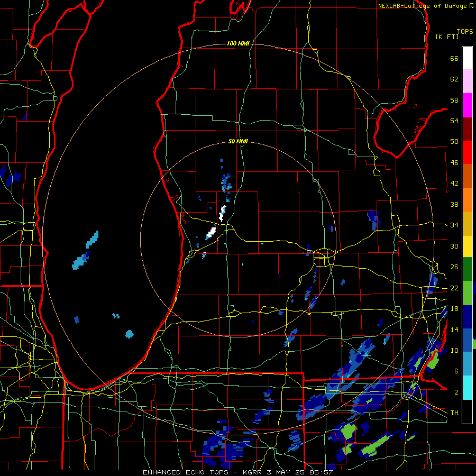Select the white 66 kft legend swatch
This screenshot has height=476, width=476.
point(467,58)
